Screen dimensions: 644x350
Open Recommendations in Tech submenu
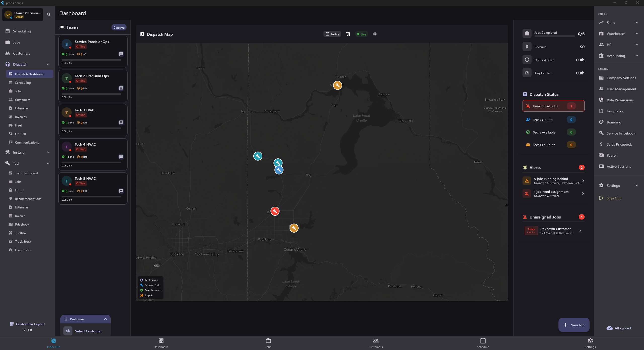point(30,199)
